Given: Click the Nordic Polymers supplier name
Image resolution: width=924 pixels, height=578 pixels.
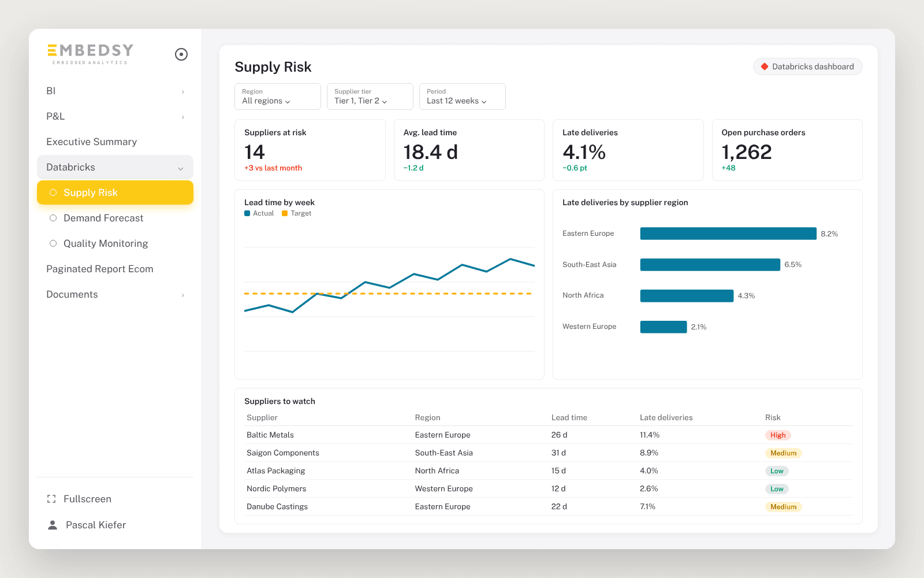Looking at the screenshot, I should pos(277,488).
